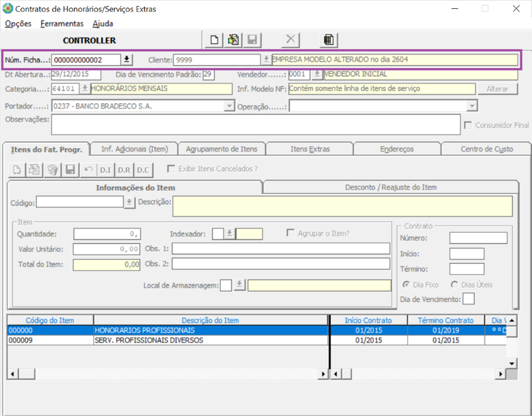
Task: Open the Opções menu
Action: [x=18, y=24]
